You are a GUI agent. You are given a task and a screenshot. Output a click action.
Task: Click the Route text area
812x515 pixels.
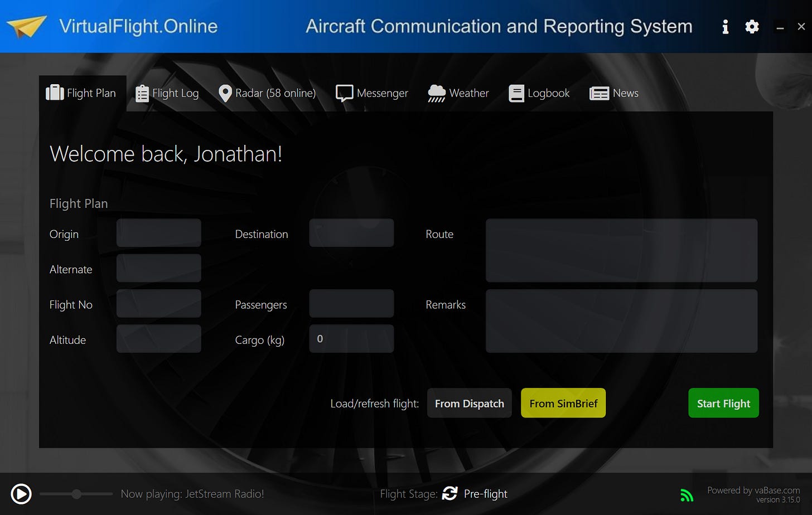(x=621, y=250)
